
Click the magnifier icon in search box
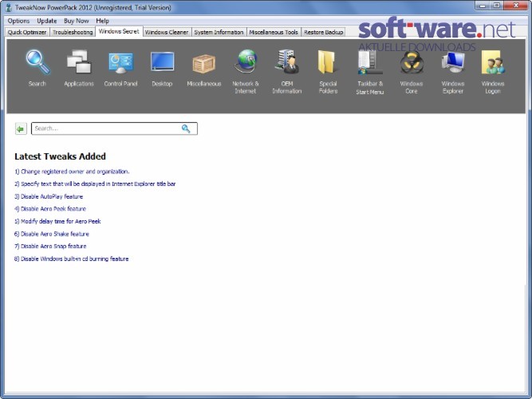pyautogui.click(x=186, y=128)
